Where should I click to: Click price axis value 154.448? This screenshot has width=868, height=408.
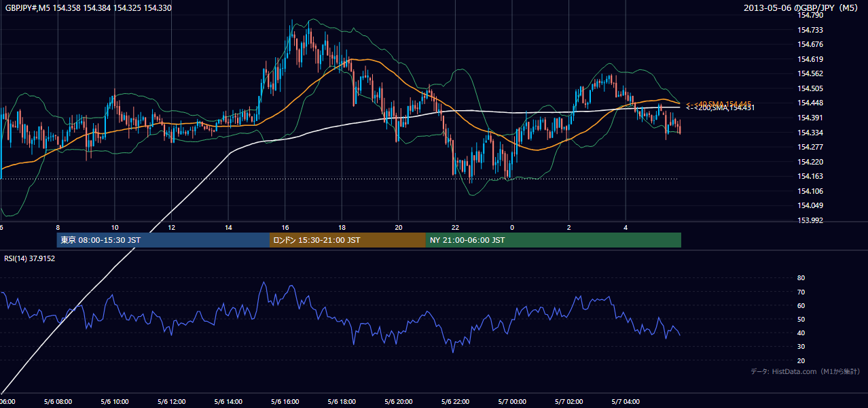click(811, 103)
